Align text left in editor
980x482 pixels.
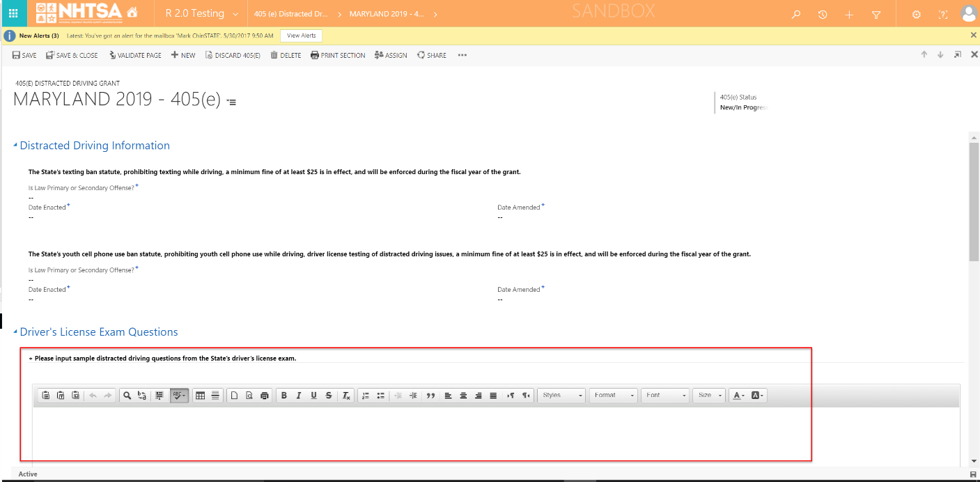tap(448, 396)
